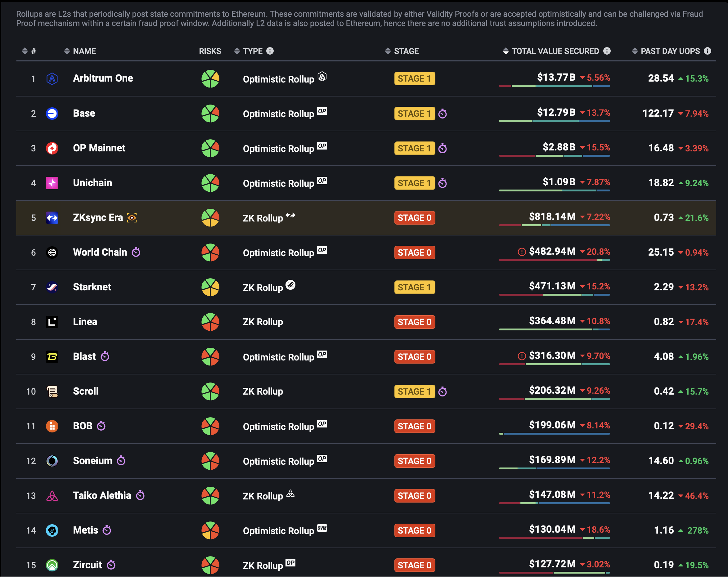Screen dimensions: 728x577
Task: Open the ZKsync Era risk rosette
Action: tap(210, 218)
